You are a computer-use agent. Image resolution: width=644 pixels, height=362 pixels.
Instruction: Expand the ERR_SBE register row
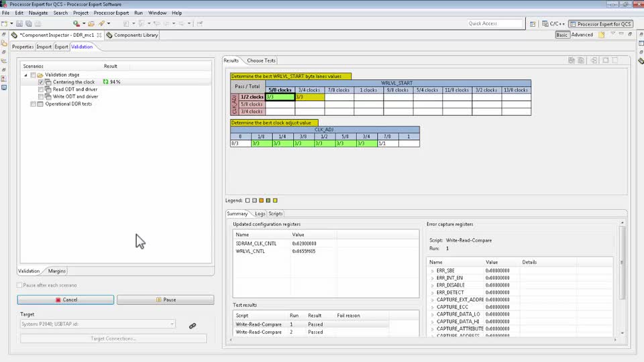pyautogui.click(x=432, y=270)
